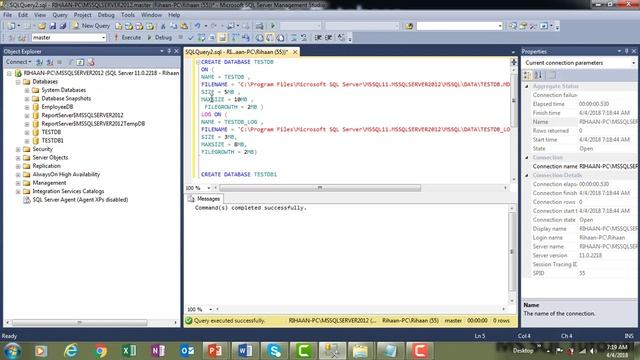Image resolution: width=640 pixels, height=360 pixels.
Task: Collapse the Databases tree node
Action: click(x=18, y=82)
